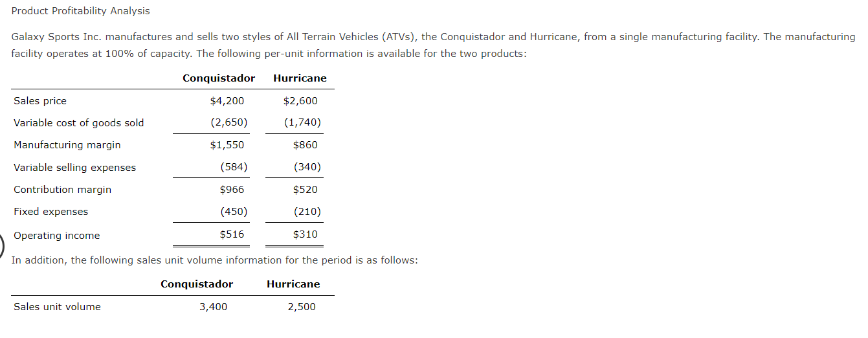Click the Variable selling expenses label
The height and width of the screenshot is (338, 868).
(x=75, y=168)
